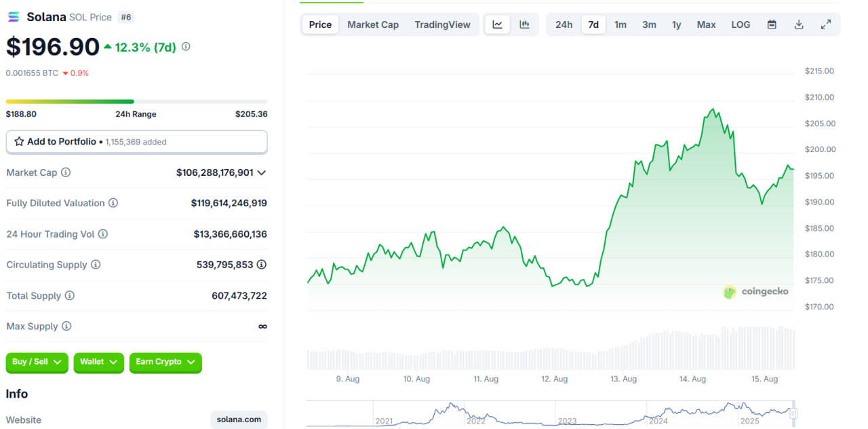Expand chart to fullscreen
The height and width of the screenshot is (429, 868).
[x=826, y=24]
